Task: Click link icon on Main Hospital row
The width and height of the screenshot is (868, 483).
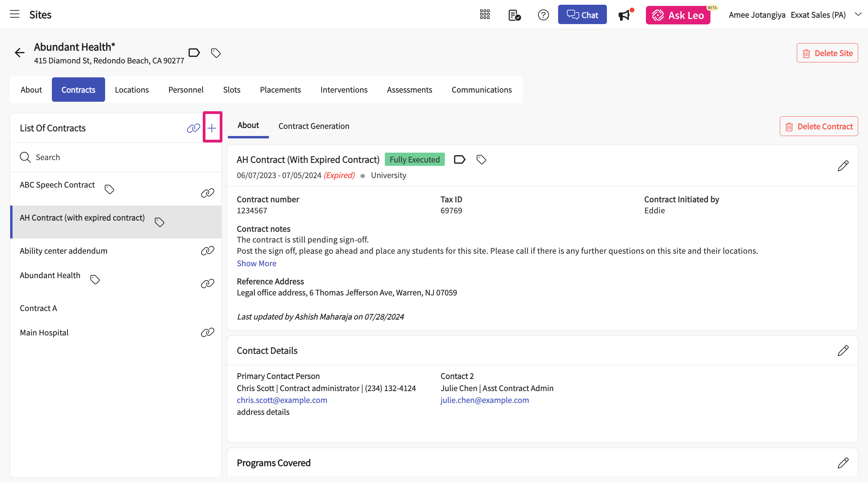Action: tap(208, 332)
